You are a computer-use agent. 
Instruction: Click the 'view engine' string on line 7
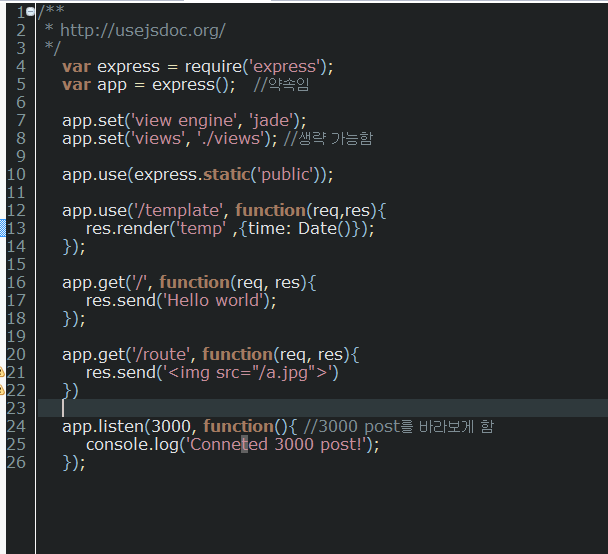[185, 121]
